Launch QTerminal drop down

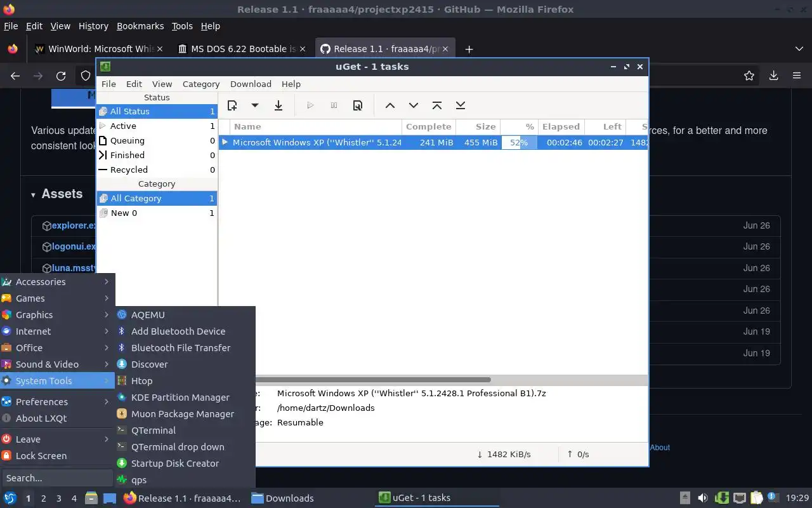click(185, 447)
